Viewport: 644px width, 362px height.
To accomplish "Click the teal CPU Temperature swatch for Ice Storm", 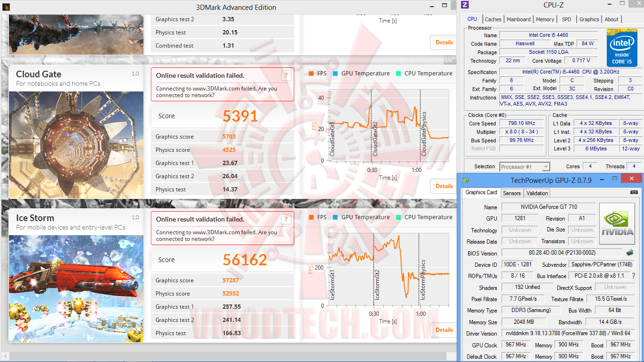I will click(398, 217).
